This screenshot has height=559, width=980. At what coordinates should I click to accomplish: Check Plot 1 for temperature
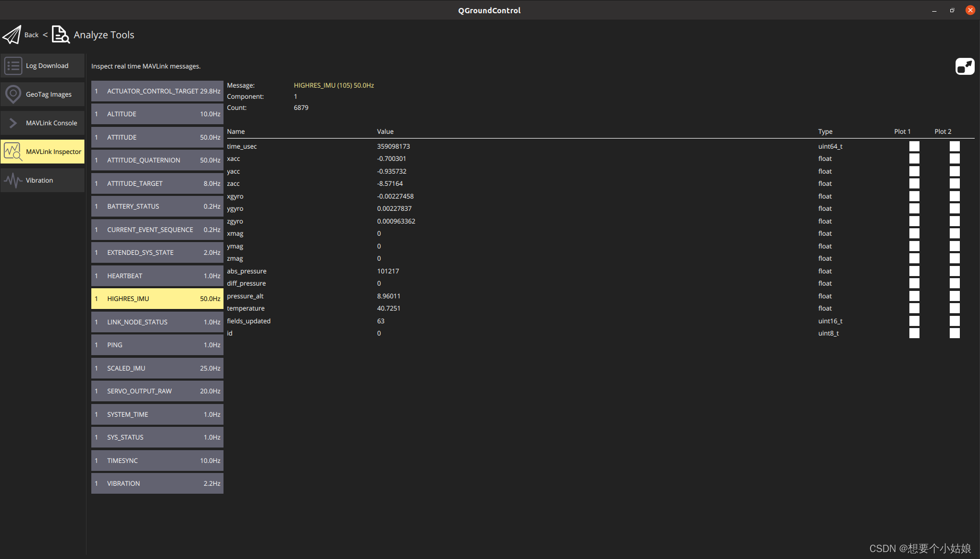[914, 308]
